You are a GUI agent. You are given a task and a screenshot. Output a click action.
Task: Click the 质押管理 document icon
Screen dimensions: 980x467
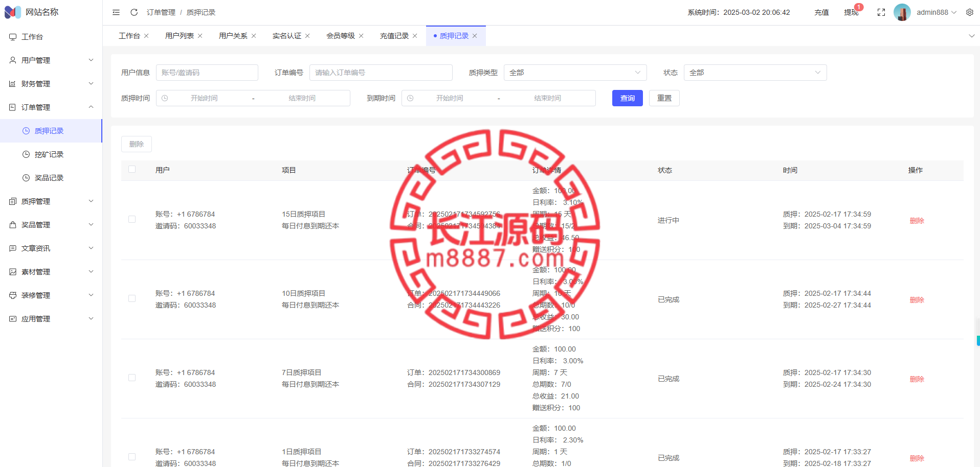click(x=13, y=201)
